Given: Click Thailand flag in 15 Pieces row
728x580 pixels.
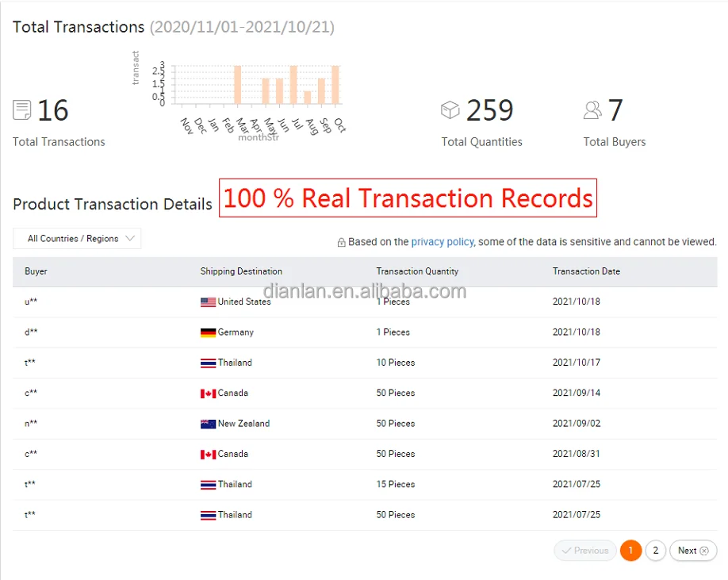Looking at the screenshot, I should click(208, 485).
